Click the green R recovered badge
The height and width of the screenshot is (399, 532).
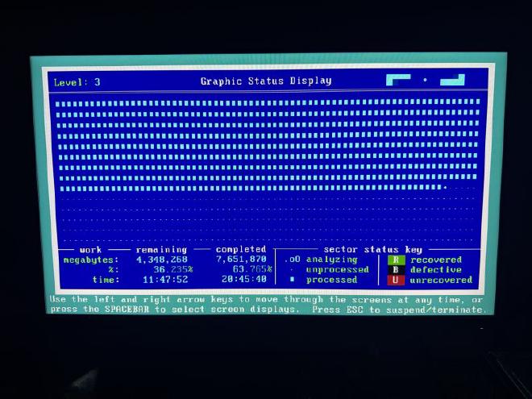coord(396,260)
